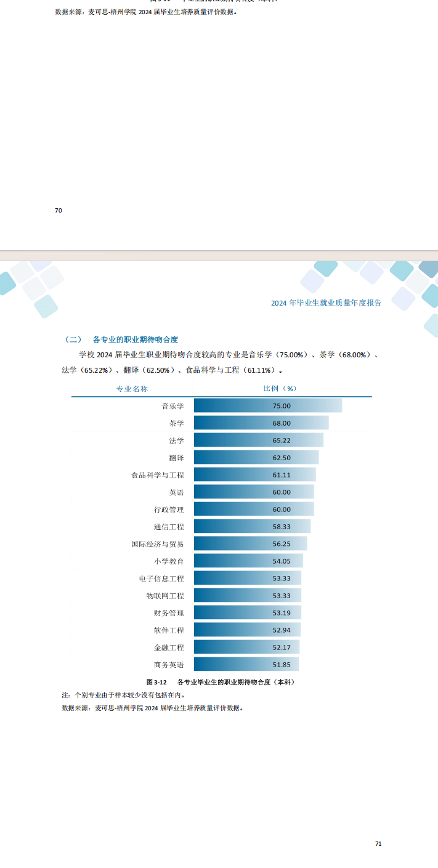This screenshot has width=438, height=868.
Task: Select the '商务英语' row label
Action: 169,665
